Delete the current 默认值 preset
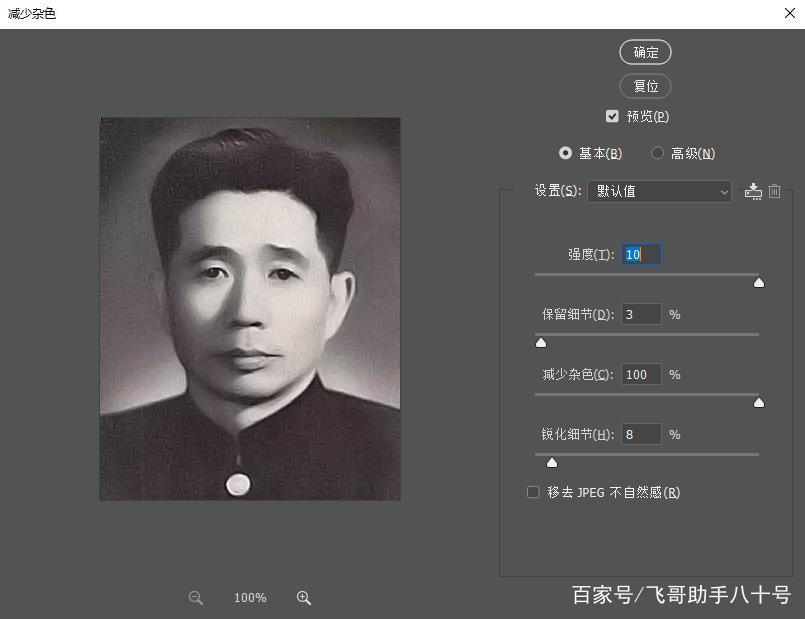Screen dimensions: 805x619 [x=774, y=191]
